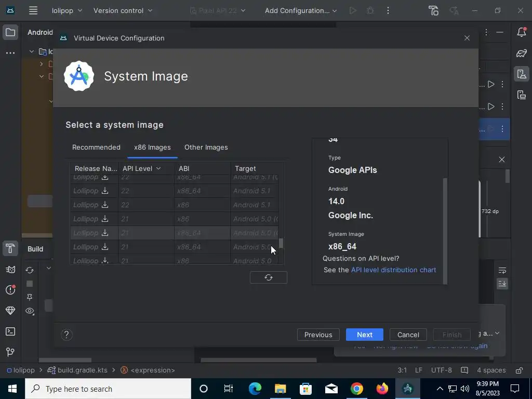Screen dimensions: 532x399
Task: Open File Explorer from the taskbar
Action: point(280,389)
